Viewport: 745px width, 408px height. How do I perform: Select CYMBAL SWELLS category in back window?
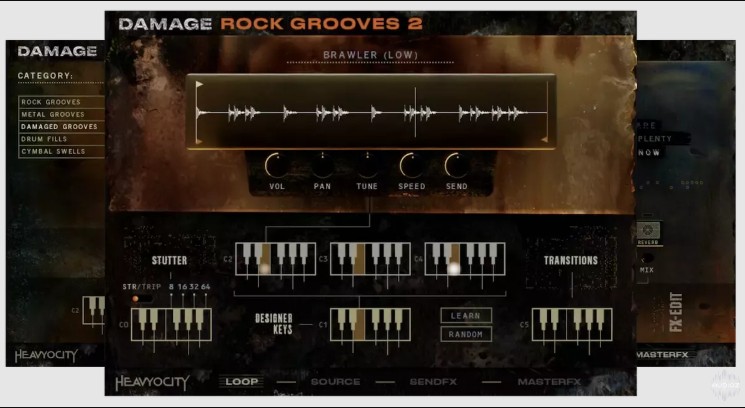pyautogui.click(x=61, y=151)
